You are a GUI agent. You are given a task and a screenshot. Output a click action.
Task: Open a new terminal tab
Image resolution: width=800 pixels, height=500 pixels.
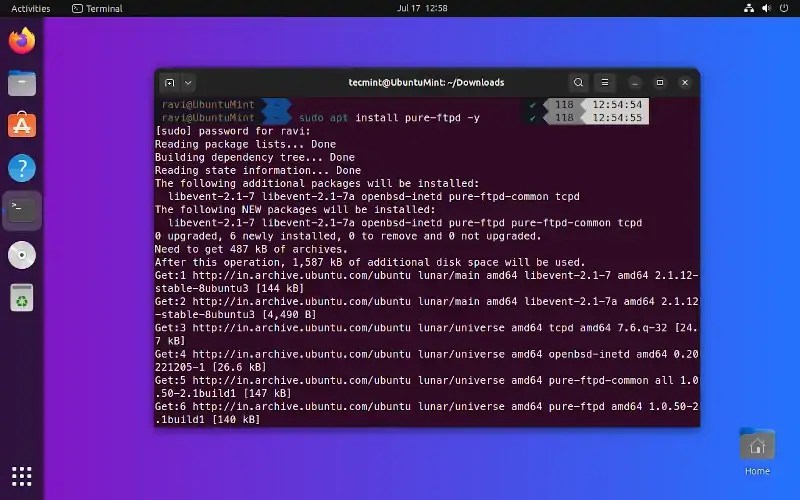pyautogui.click(x=170, y=83)
